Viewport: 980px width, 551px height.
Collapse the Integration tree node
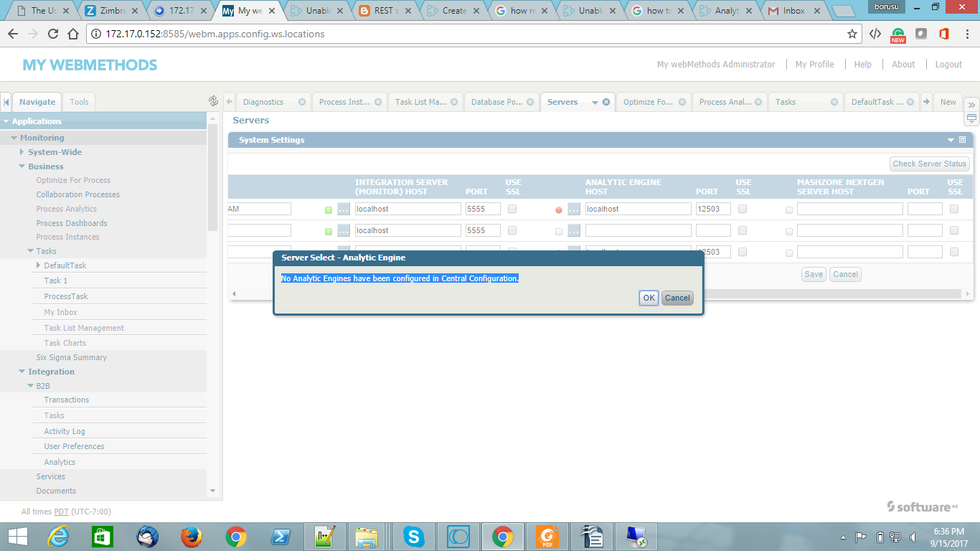[x=22, y=372]
